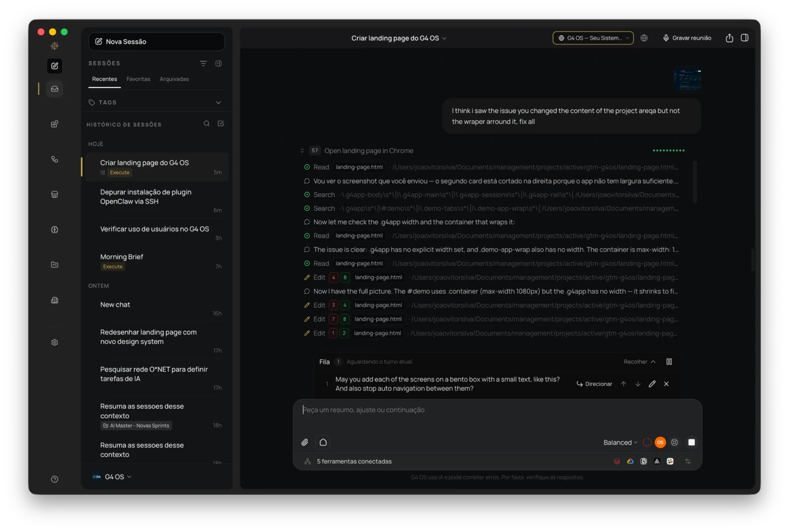789x532 pixels.
Task: Click first Read landing-page.html step
Action: 491,167
